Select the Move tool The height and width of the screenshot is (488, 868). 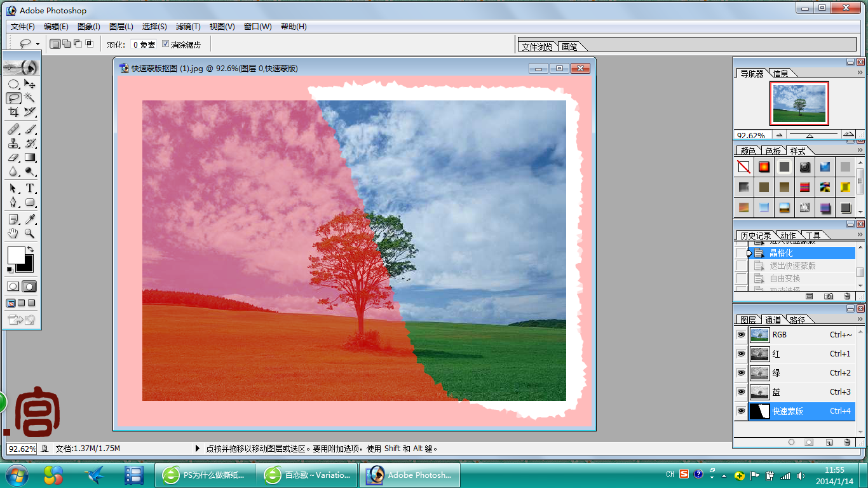click(30, 84)
